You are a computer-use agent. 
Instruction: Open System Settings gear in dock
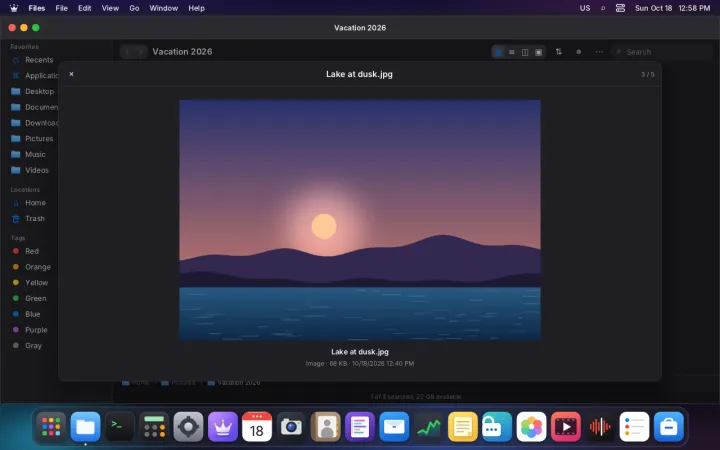188,427
